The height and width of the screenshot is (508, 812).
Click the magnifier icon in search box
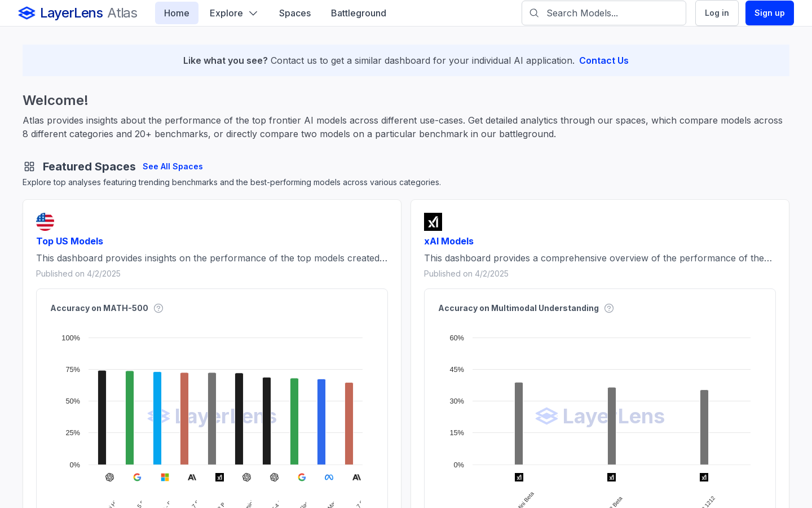coord(534,13)
